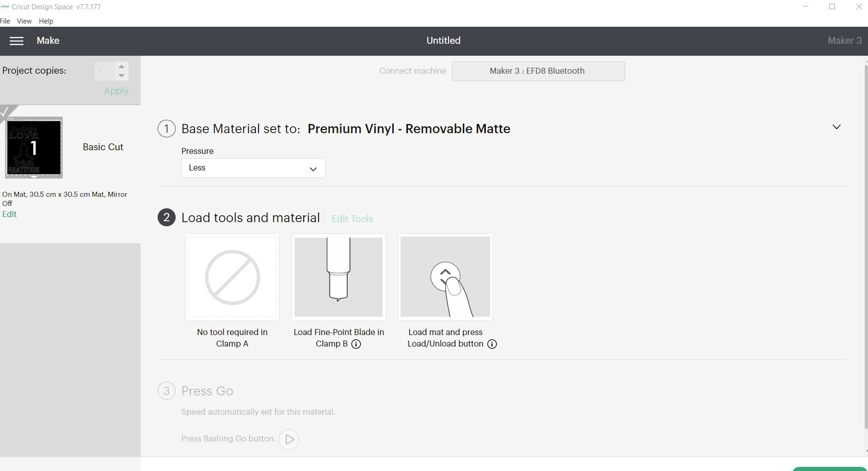The height and width of the screenshot is (471, 868).
Task: Open the Maker 3 : EFD8 Bluetooth machine selector
Action: click(x=538, y=71)
